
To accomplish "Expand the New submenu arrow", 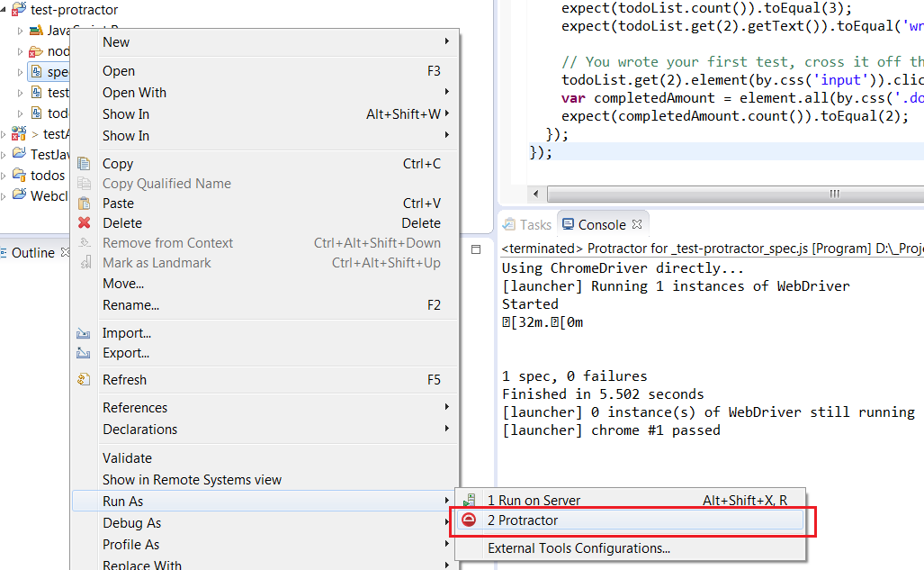I will click(x=447, y=42).
